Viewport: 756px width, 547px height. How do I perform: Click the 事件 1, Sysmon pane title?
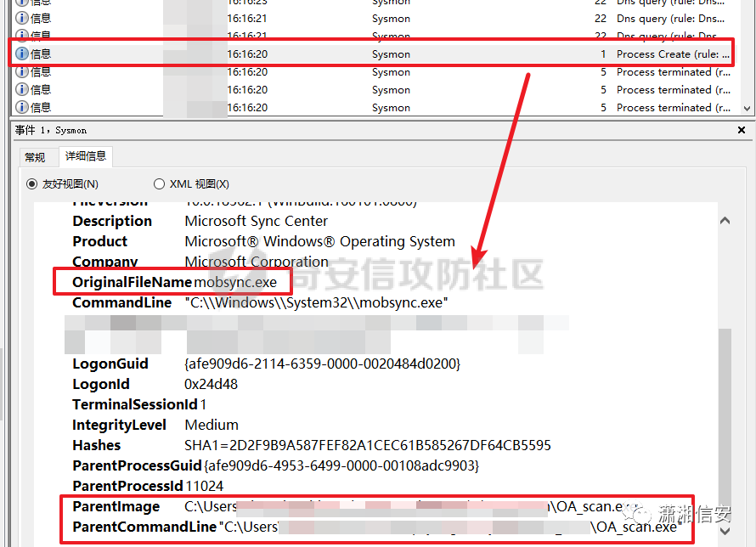pos(51,130)
